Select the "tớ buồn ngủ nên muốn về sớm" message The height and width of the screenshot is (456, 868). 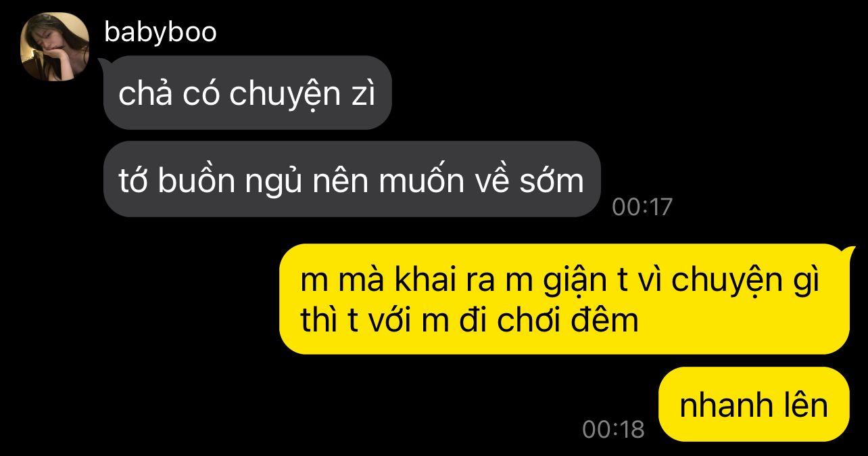352,179
